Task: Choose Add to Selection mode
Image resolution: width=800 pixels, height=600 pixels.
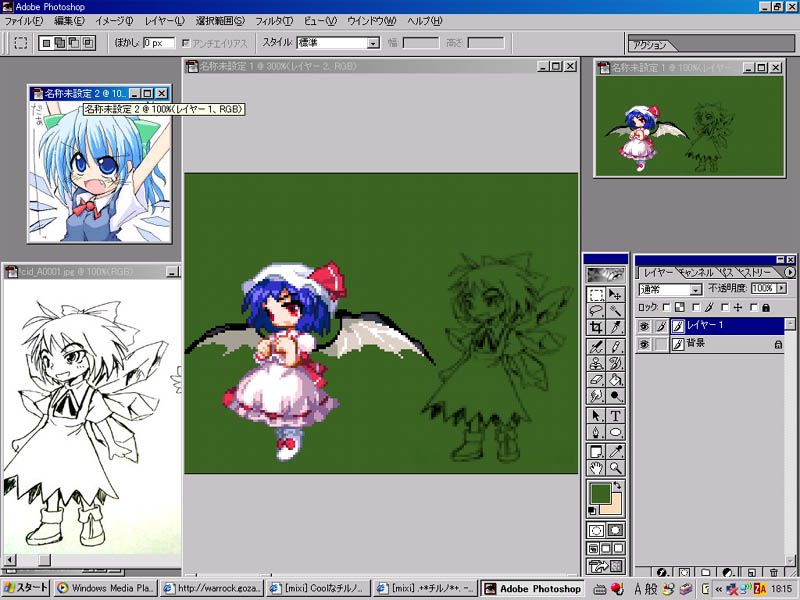Action: 60,43
